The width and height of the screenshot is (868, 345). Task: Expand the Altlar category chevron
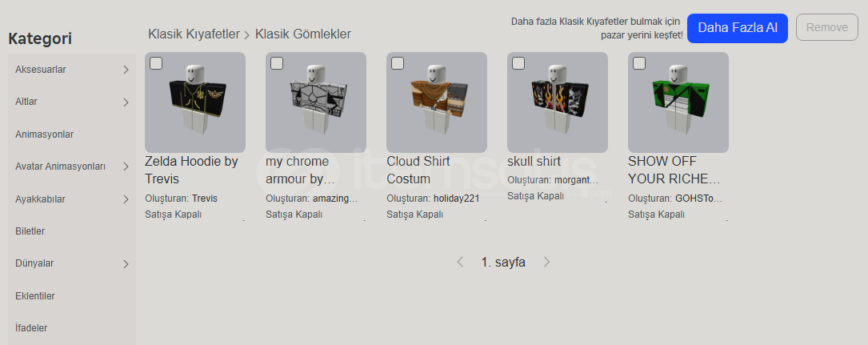tap(126, 102)
